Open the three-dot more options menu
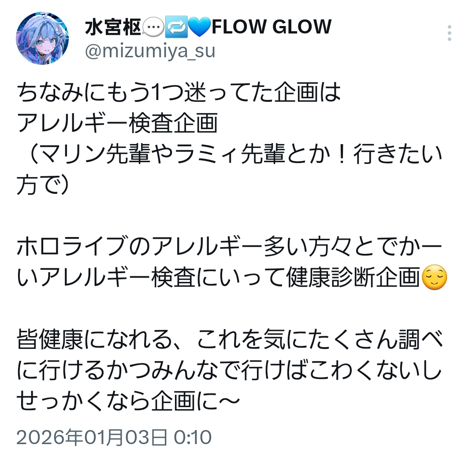This screenshot has width=476, height=456. coord(449,33)
